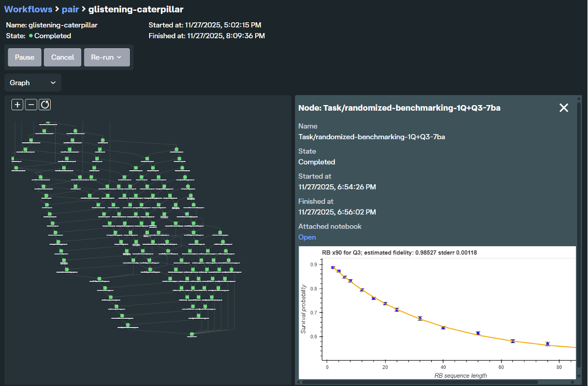Reset the graph view orientation
The image size is (588, 386).
coord(45,105)
